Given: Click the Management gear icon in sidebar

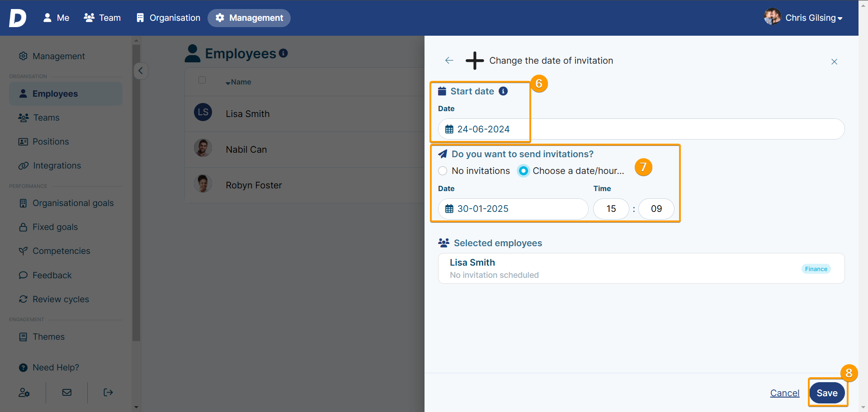Looking at the screenshot, I should [x=23, y=56].
